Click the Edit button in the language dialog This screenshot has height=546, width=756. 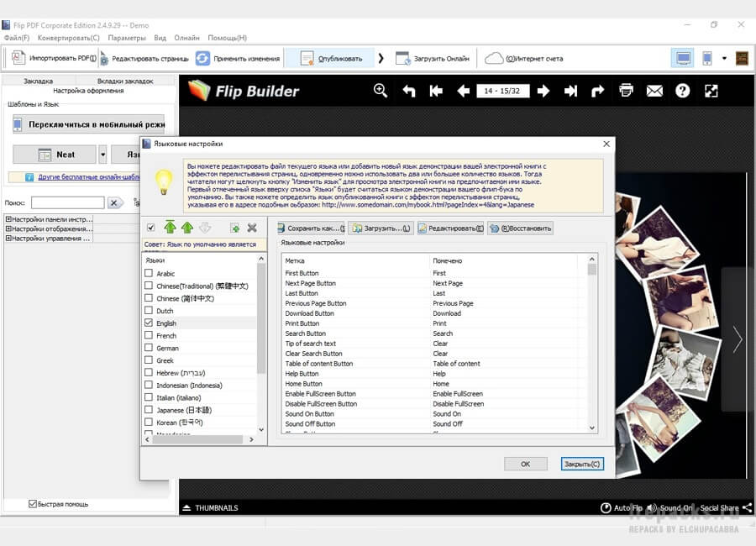[x=451, y=228]
